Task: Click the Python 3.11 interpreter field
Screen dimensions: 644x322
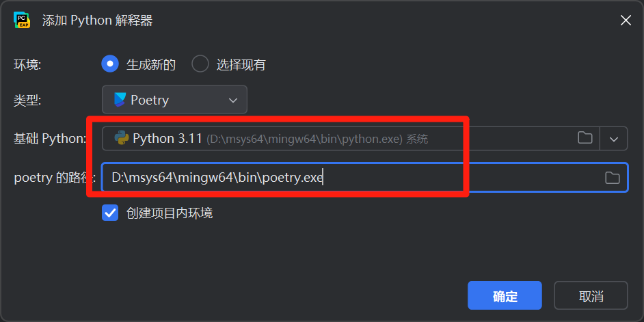Action: (x=351, y=138)
